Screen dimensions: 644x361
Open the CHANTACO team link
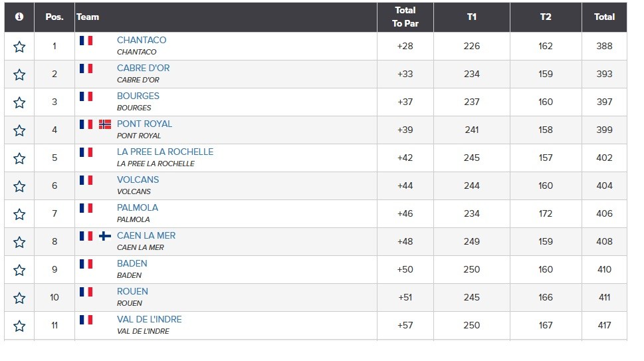point(142,40)
